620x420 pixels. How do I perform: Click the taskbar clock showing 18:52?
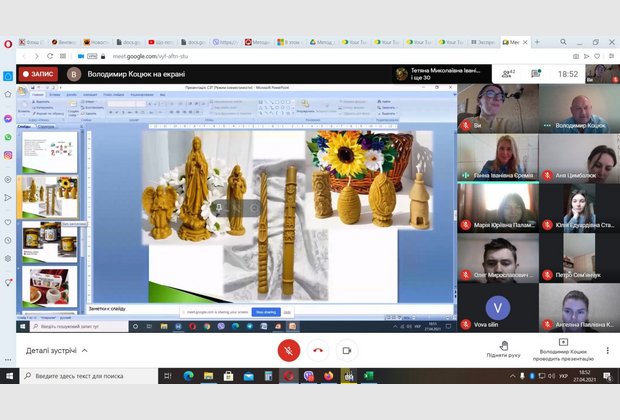pos(584,376)
